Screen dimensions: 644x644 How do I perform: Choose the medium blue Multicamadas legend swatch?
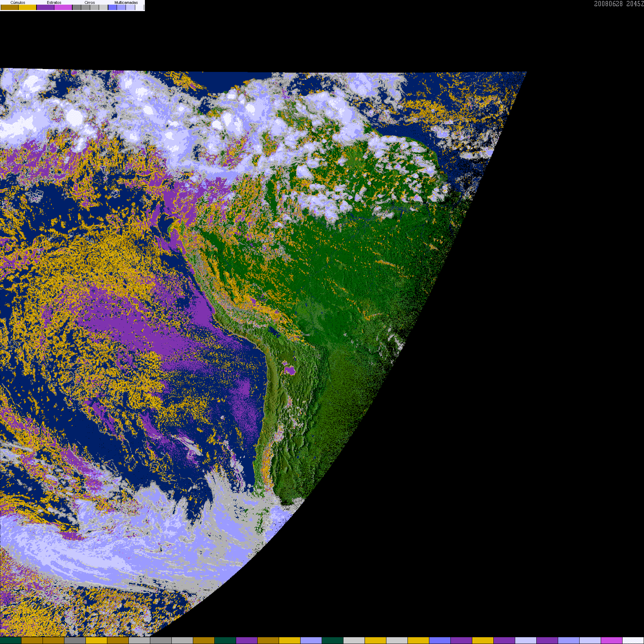point(112,7)
